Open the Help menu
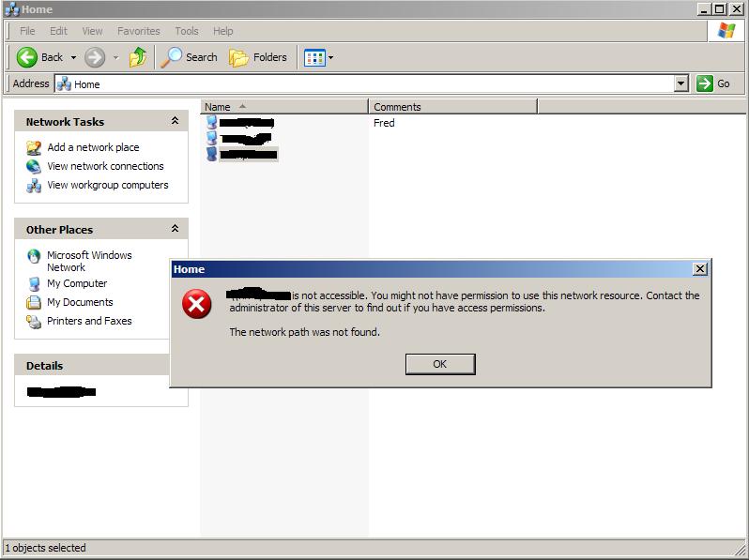Screen dimensions: 749x560 click(223, 31)
